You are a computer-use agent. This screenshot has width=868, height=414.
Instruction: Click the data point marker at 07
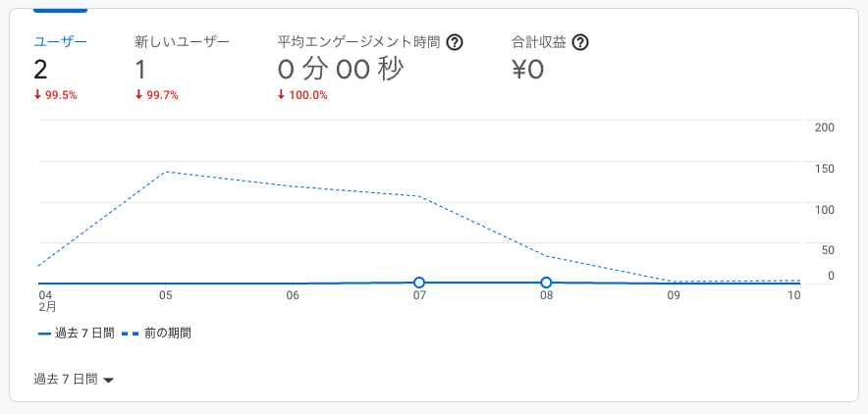[419, 283]
